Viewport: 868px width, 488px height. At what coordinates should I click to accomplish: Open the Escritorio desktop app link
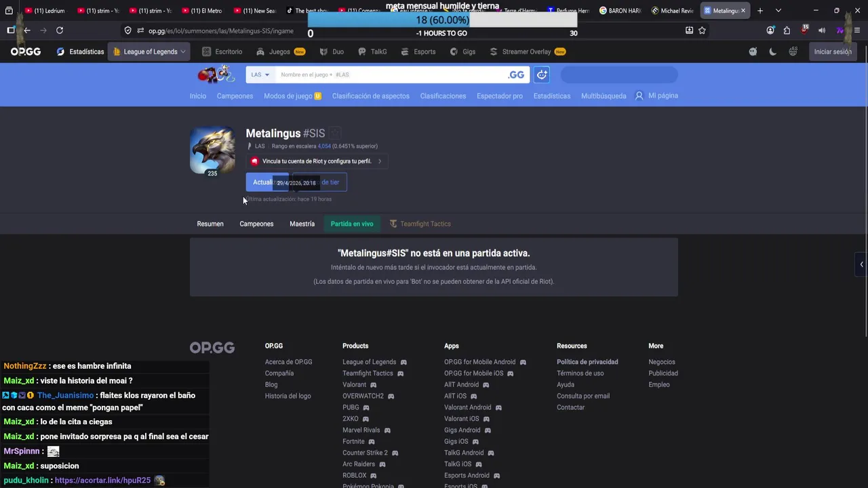click(222, 52)
